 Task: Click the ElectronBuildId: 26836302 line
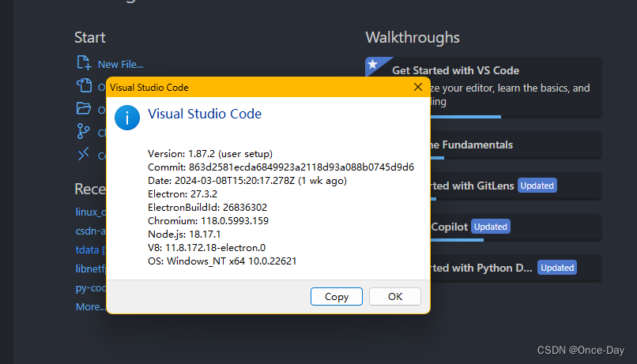click(x=207, y=208)
